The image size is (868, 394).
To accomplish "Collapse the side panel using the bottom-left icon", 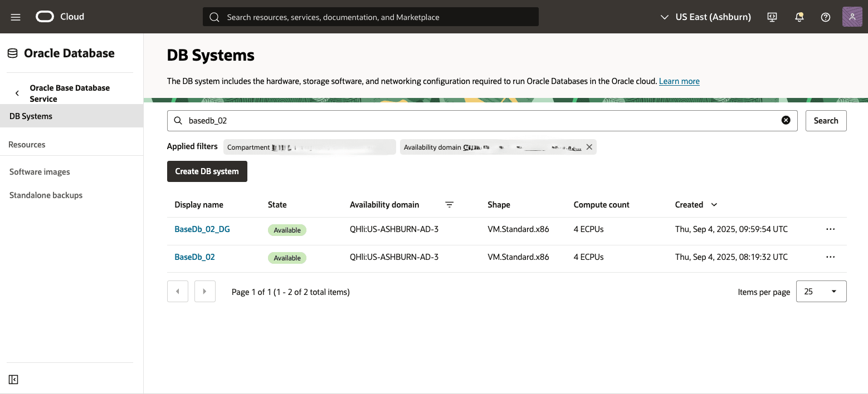I will (x=13, y=379).
